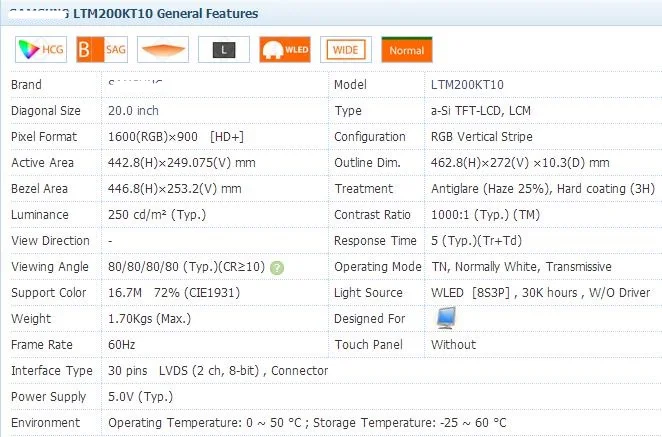Click the HCG color gamut icon
662x437 pixels.
[x=41, y=50]
